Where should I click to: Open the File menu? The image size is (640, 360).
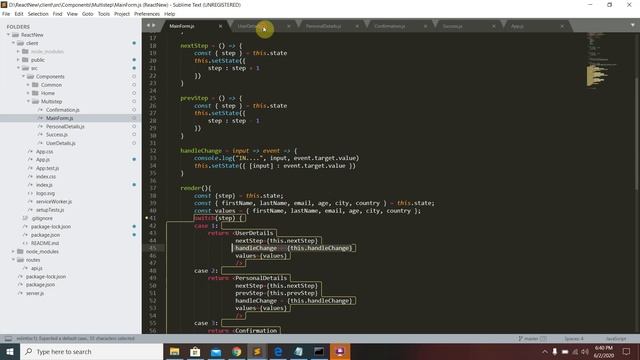(6, 14)
